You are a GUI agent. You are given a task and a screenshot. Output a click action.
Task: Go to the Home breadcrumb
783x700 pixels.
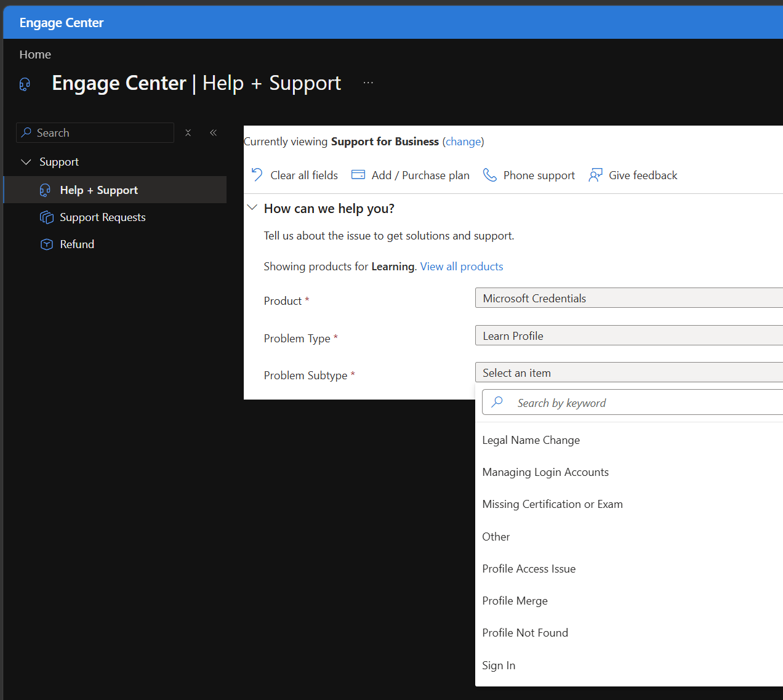coord(35,54)
